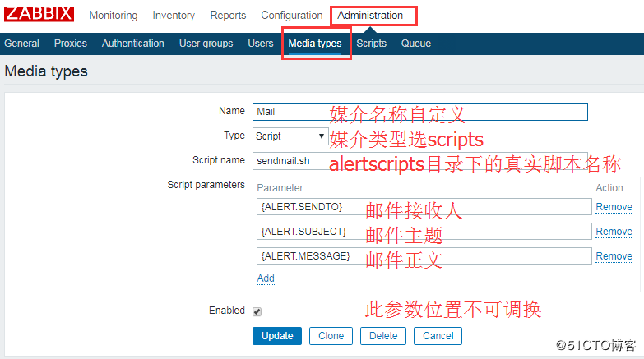Go to General submenu
The image size is (644, 359).
(x=21, y=44)
